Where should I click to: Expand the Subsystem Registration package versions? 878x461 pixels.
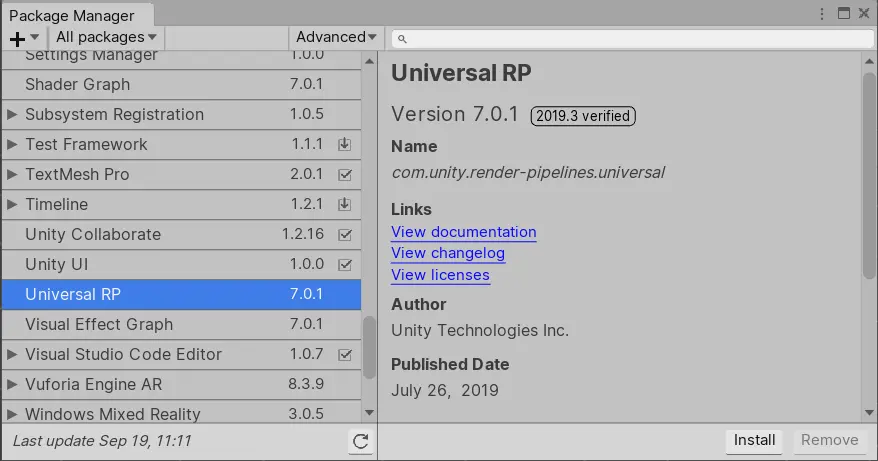pyautogui.click(x=12, y=114)
